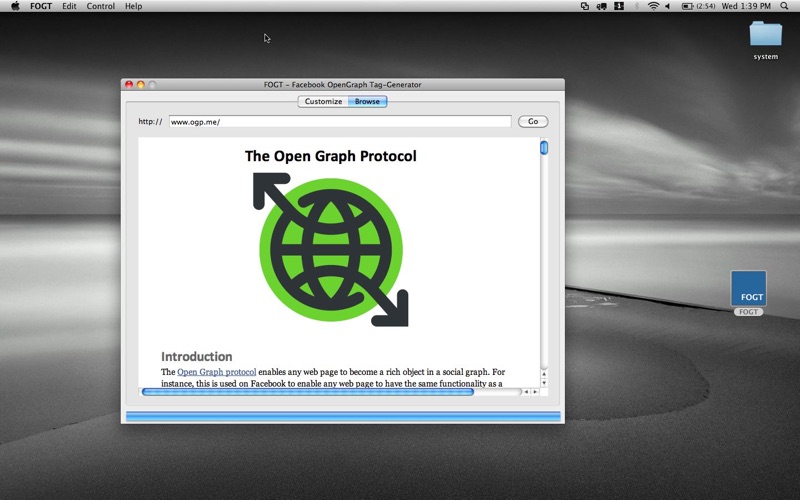Image resolution: width=800 pixels, height=500 pixels.
Task: Close the FOGT window
Action: point(129,85)
